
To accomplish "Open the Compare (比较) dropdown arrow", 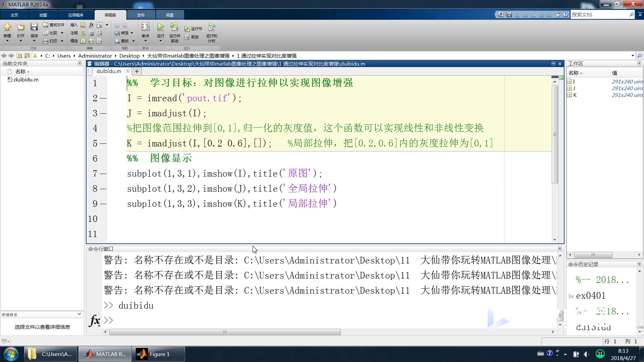I will 62,33.
